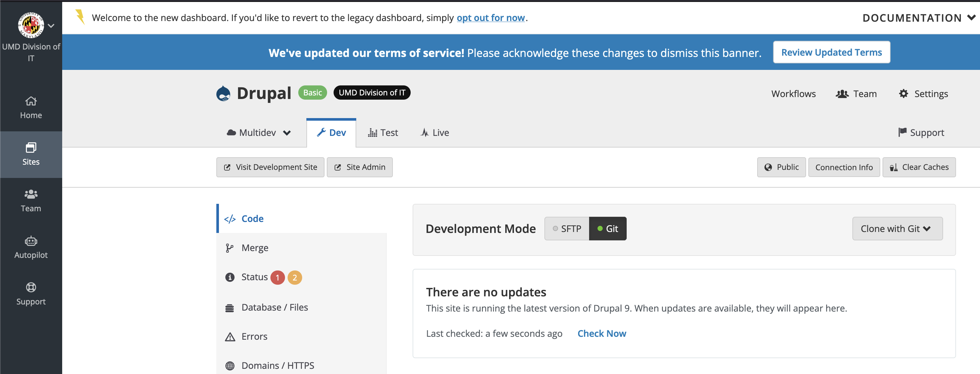Click the Multidev cloud icon
Screen dimensions: 980x374
click(x=231, y=133)
